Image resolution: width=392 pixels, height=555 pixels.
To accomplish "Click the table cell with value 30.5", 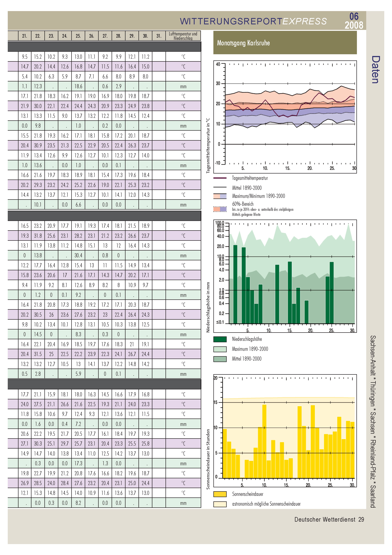I will 38,314.
